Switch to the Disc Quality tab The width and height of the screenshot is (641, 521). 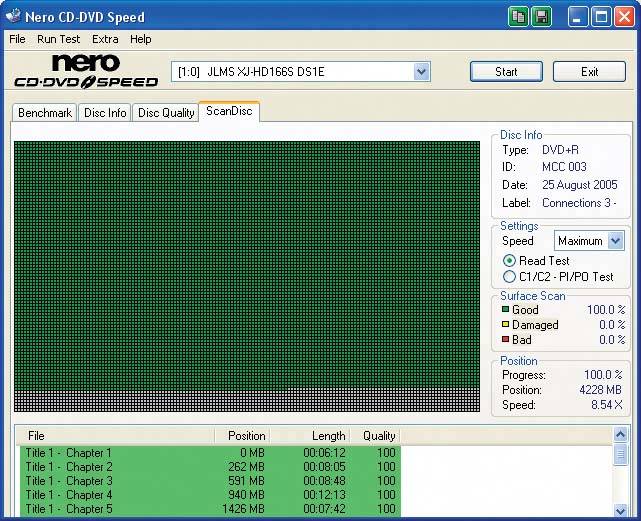tap(166, 113)
